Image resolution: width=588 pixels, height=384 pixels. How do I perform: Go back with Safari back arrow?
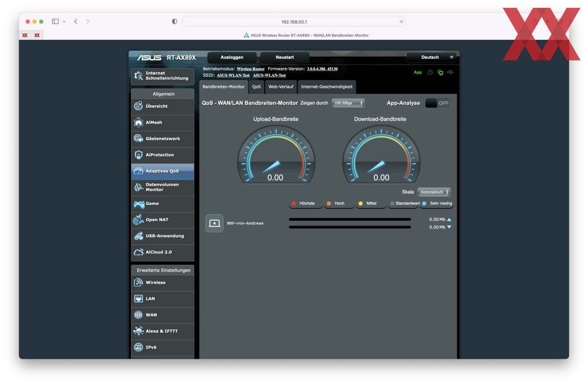click(x=76, y=21)
